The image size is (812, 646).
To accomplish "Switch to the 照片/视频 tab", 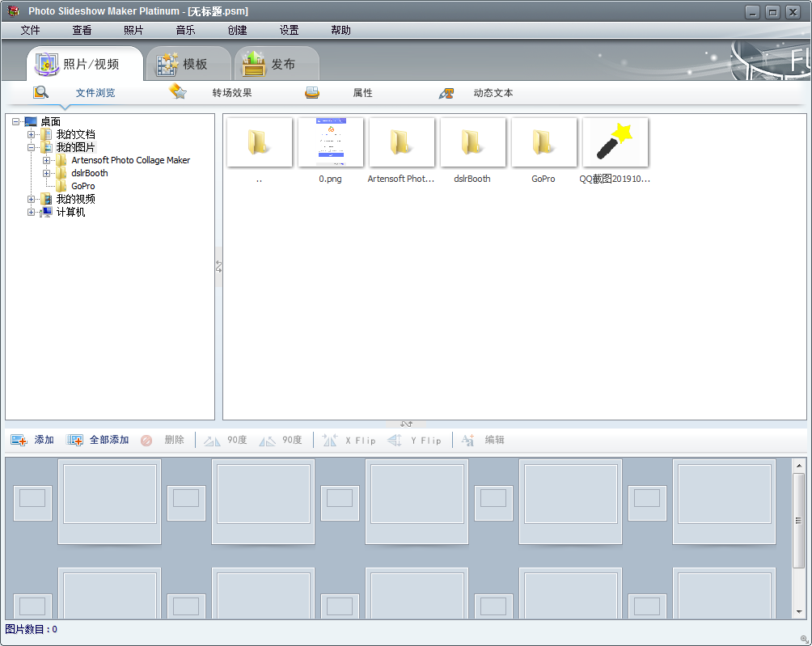I will (85, 64).
